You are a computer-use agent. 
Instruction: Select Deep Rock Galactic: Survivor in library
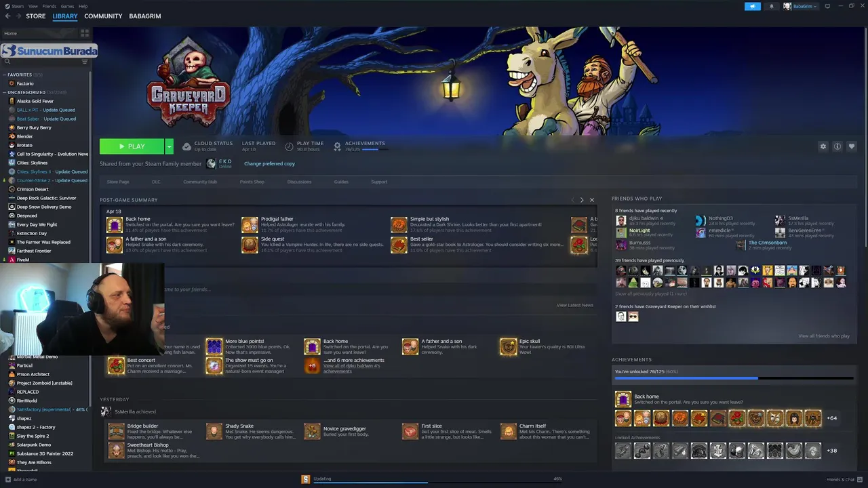46,198
